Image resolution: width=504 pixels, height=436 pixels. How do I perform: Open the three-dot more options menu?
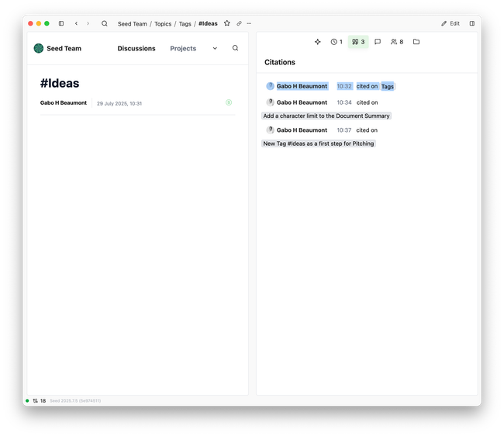249,23
